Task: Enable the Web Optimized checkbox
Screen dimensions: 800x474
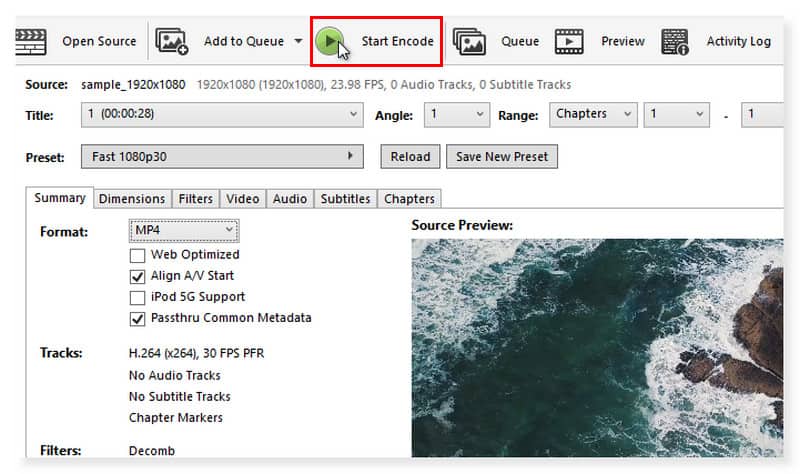Action: [x=138, y=255]
